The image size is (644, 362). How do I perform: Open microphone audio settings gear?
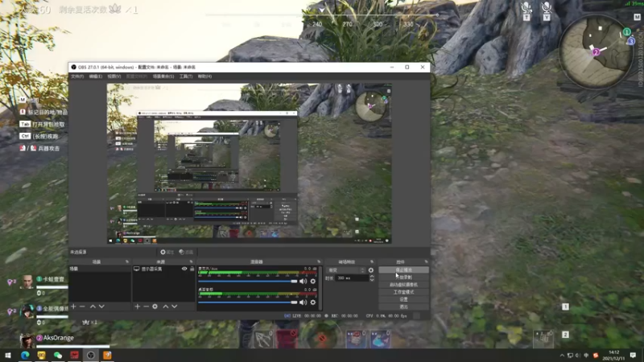pyautogui.click(x=313, y=281)
